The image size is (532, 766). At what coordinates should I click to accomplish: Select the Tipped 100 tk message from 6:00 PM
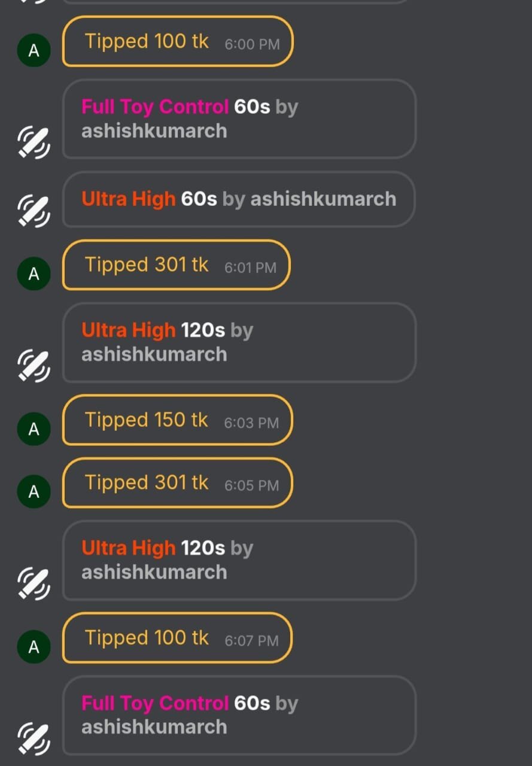coord(178,41)
